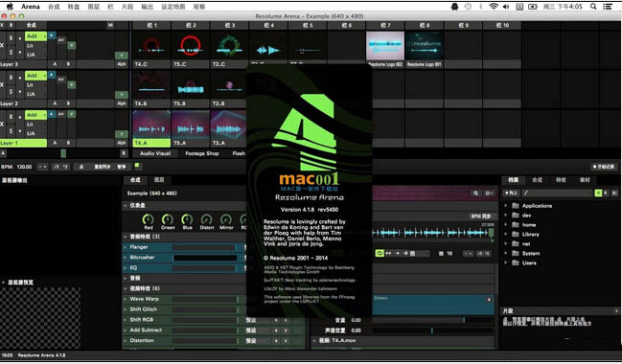Expand the Library folder
The height and width of the screenshot is (364, 622).
506,235
